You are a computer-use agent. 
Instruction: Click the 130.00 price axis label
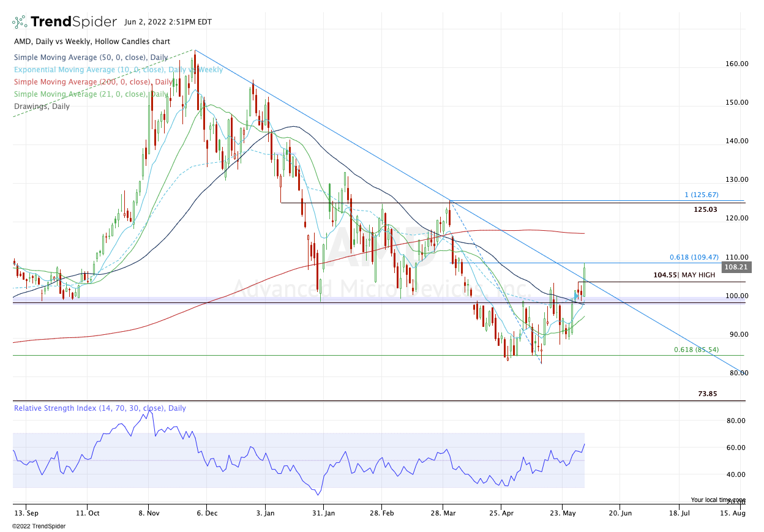coord(736,179)
